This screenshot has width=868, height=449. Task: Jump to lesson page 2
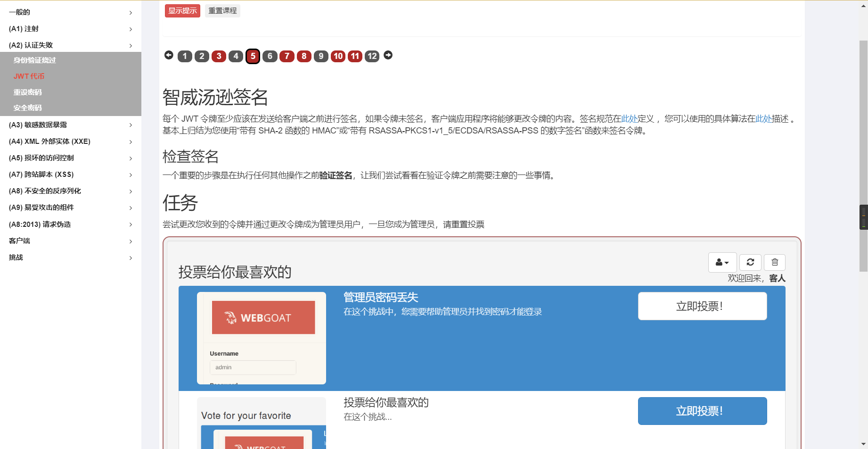point(202,56)
